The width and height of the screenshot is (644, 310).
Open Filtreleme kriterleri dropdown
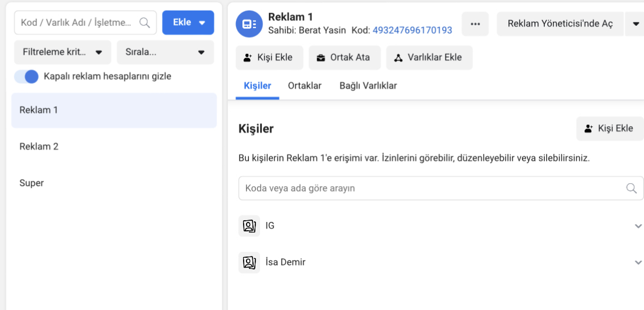pos(62,52)
